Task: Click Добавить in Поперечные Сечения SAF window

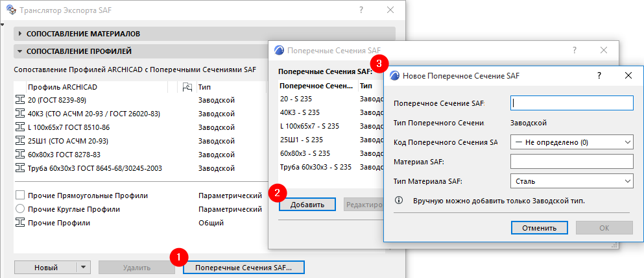Action: (x=307, y=205)
